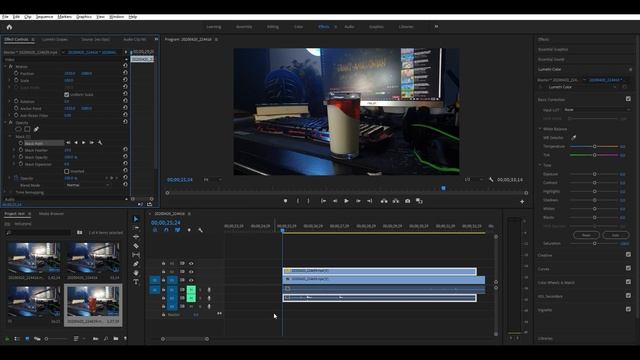This screenshot has width=640, height=360.
Task: Toggle top video track eye visibility
Action: [x=191, y=264]
